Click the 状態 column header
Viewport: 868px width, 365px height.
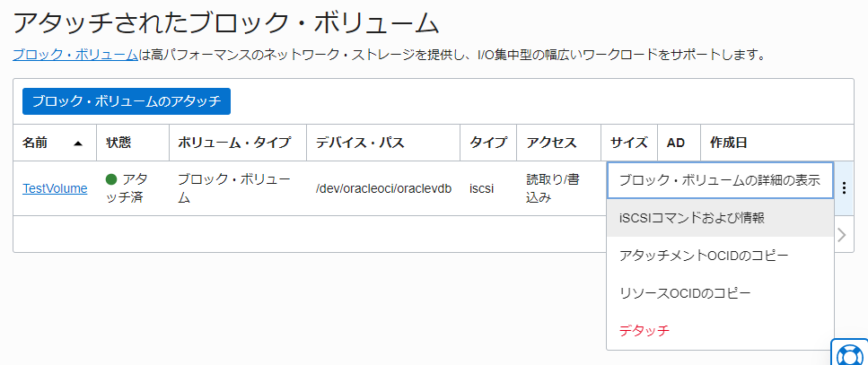tap(118, 143)
